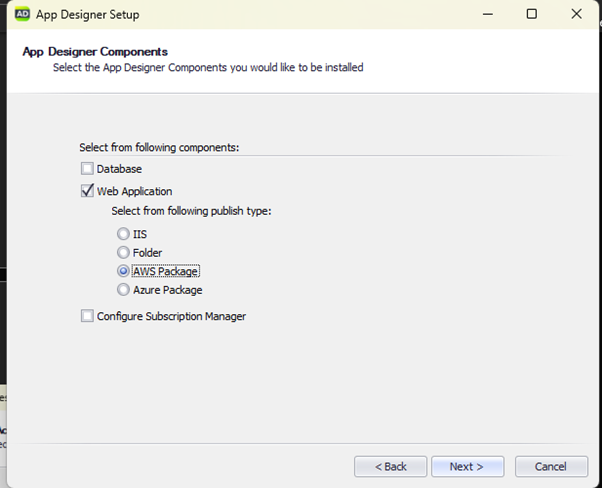Choose the Folder publish type
Viewport: 602px width, 488px height.
tap(123, 252)
